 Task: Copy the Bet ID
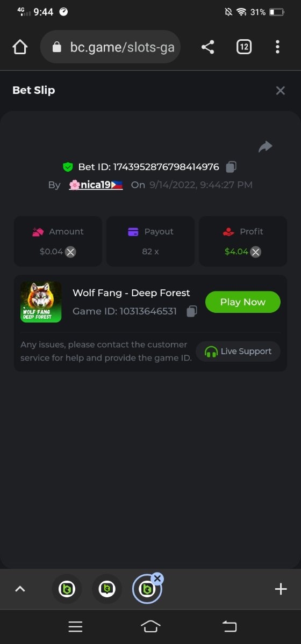(231, 167)
